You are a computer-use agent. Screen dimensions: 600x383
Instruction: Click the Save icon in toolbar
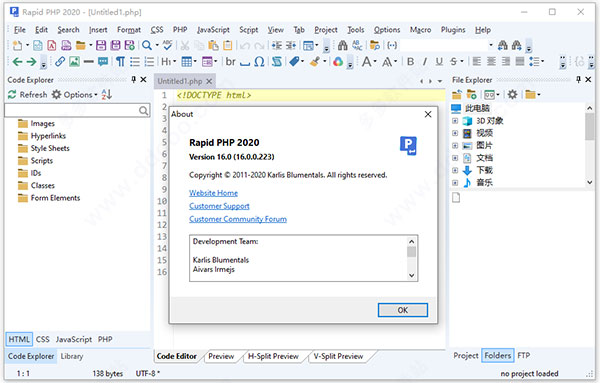click(101, 46)
